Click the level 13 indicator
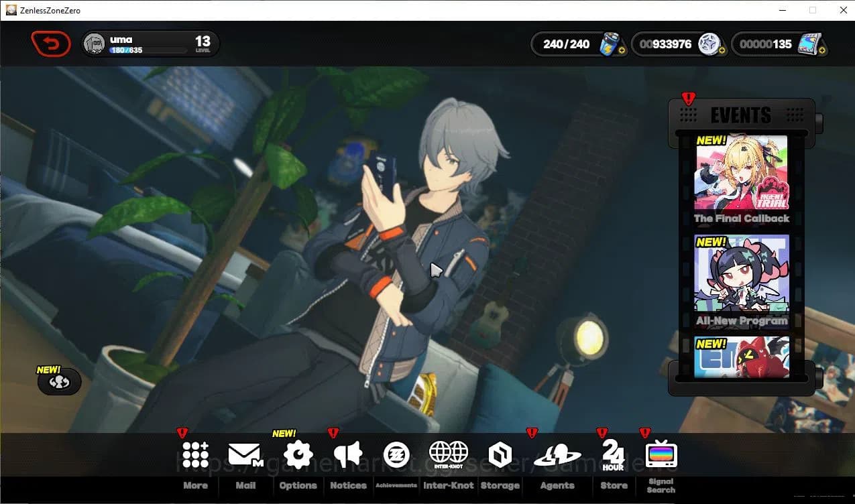 (x=203, y=44)
